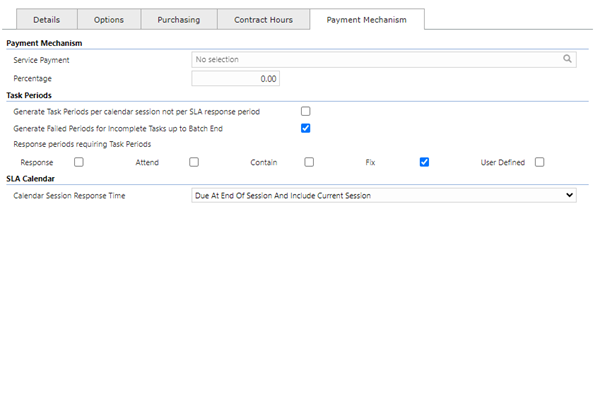Tick the Attend period checkbox
The image size is (600, 396).
click(194, 162)
